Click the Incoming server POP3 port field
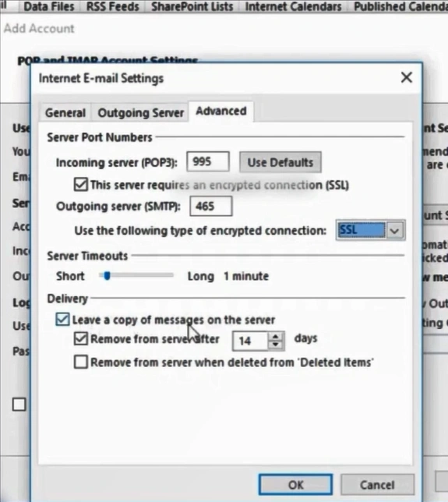This screenshot has height=502, width=448. (x=208, y=161)
